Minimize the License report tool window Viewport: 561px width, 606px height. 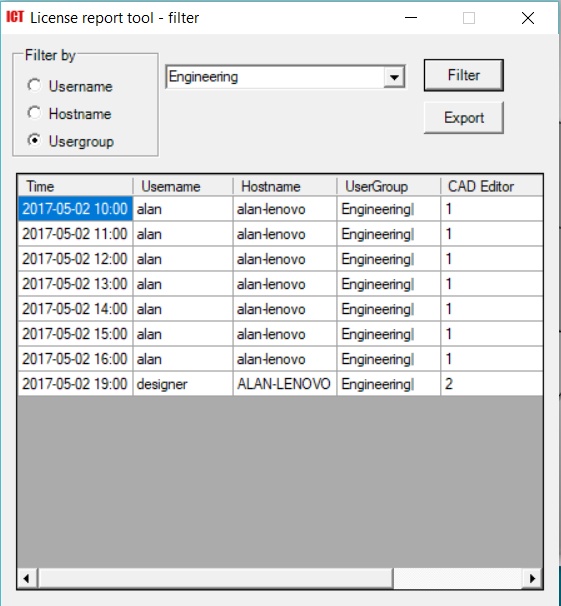(x=411, y=18)
